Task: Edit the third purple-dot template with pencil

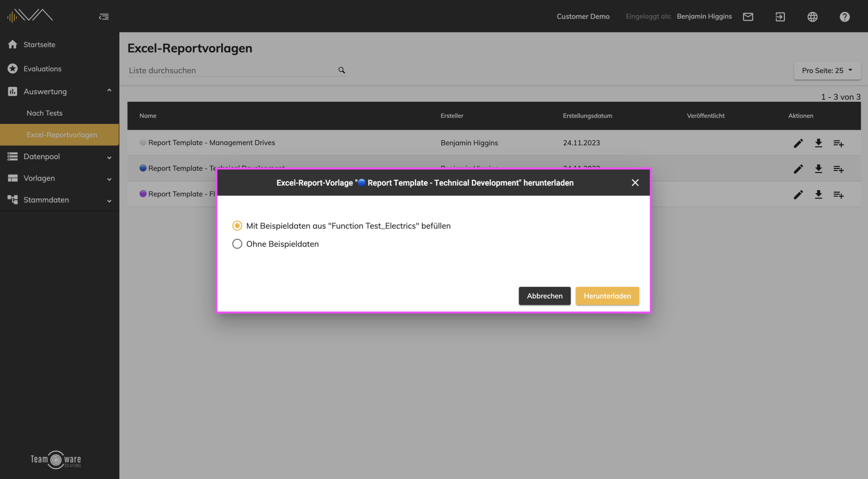Action: (798, 195)
